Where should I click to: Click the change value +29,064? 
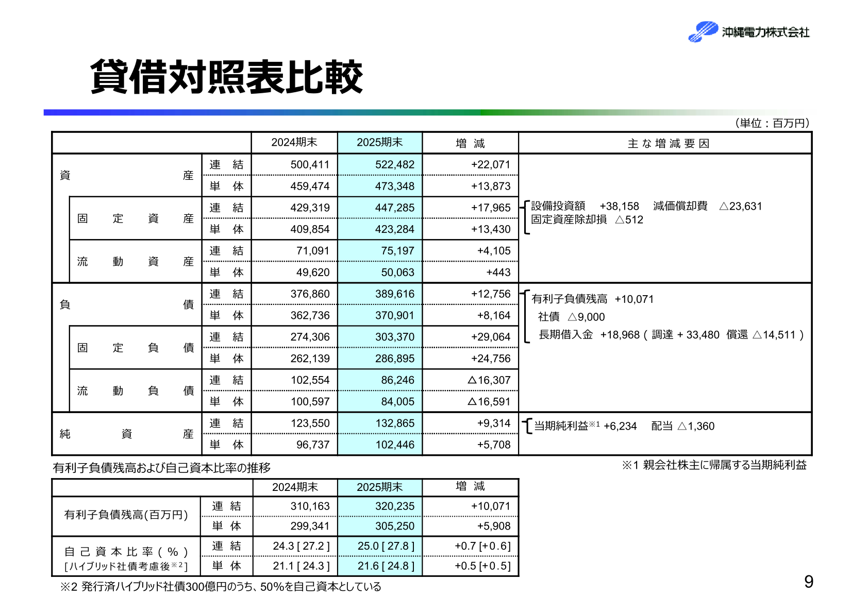click(x=491, y=337)
